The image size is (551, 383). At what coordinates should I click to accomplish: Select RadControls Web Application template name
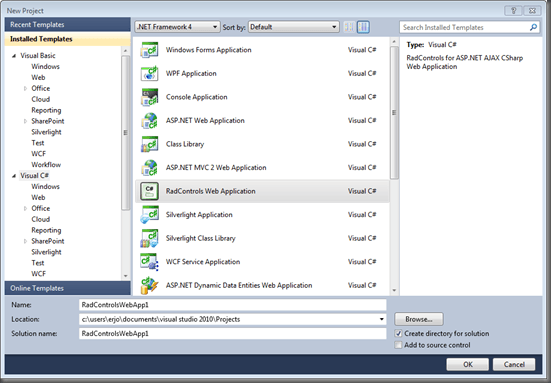click(210, 191)
